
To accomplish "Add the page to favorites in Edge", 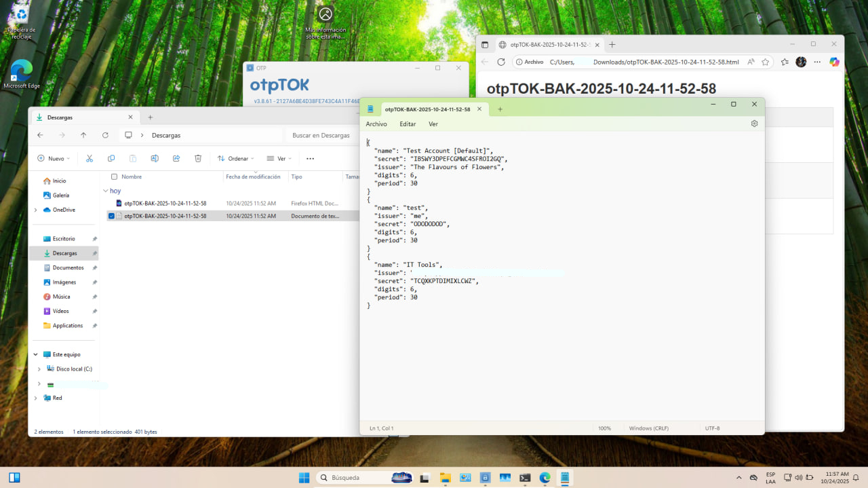I will pos(765,62).
